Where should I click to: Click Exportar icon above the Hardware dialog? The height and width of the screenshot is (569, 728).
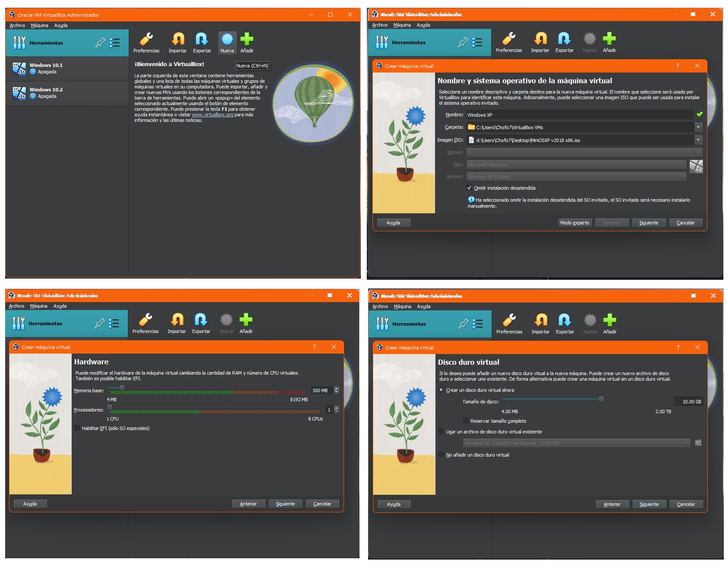pos(201,320)
